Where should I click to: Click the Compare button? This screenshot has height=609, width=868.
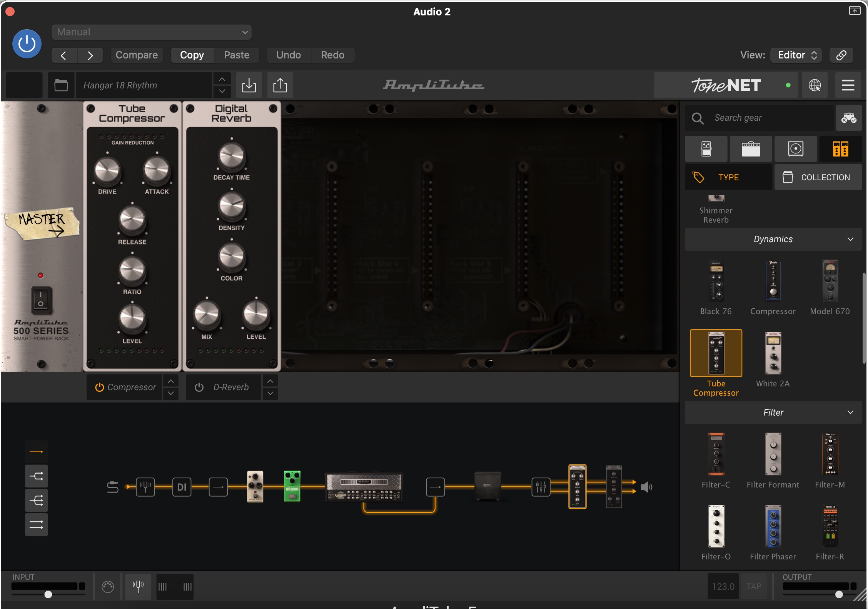pos(137,55)
